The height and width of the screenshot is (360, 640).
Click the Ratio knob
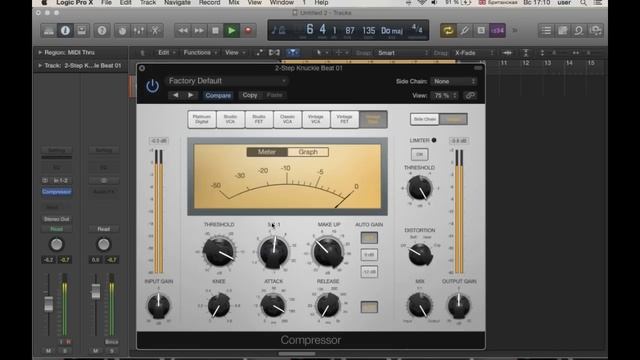pos(273,252)
